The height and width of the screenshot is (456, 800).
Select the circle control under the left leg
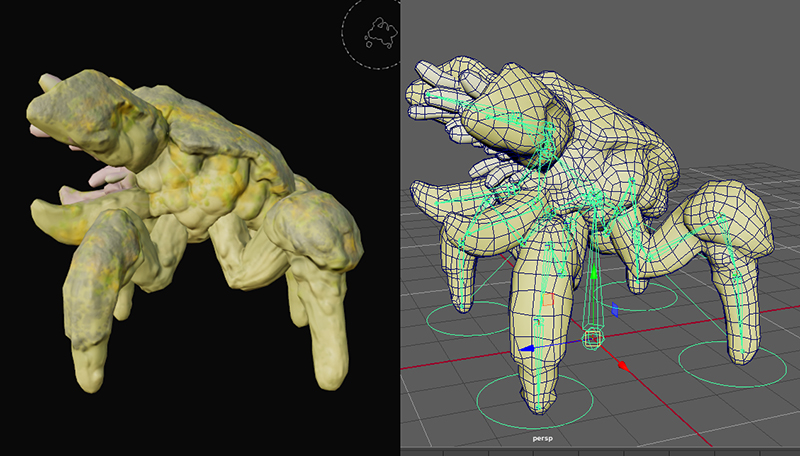tap(468, 318)
